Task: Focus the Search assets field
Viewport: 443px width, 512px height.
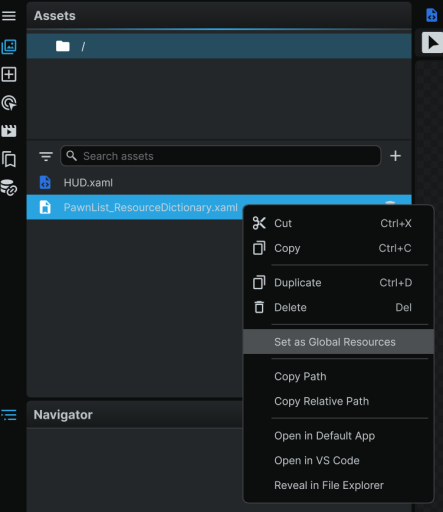Action: [220, 156]
